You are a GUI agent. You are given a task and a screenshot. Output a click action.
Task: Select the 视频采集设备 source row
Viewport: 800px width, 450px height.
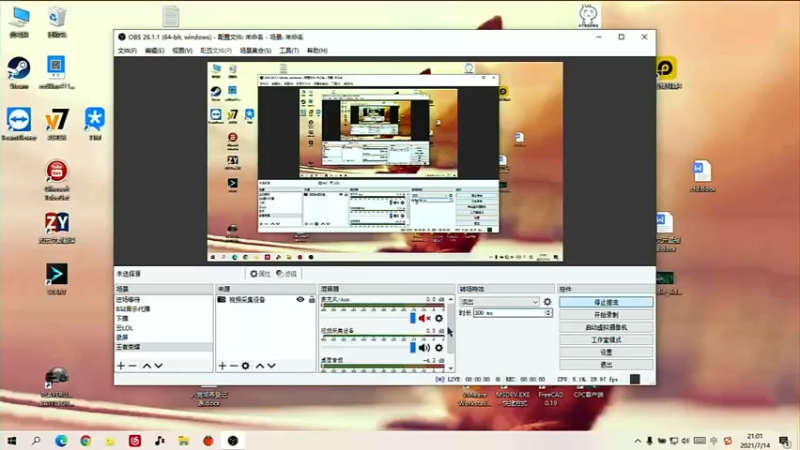click(x=266, y=299)
